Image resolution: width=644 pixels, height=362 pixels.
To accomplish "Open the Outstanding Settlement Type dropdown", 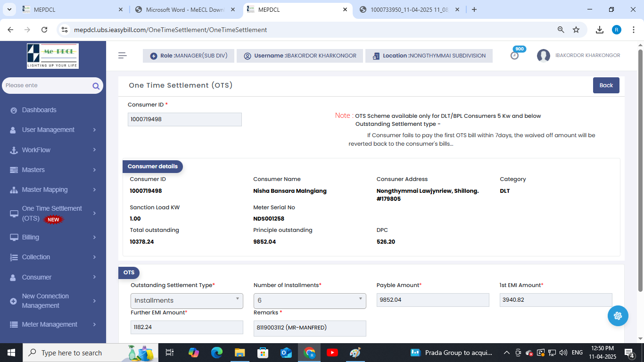I will point(187,301).
